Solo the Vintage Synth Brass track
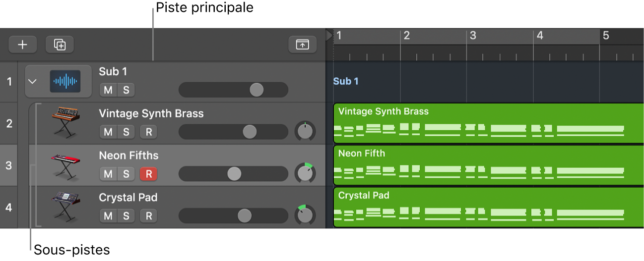This screenshot has width=644, height=261. pyautogui.click(x=126, y=132)
